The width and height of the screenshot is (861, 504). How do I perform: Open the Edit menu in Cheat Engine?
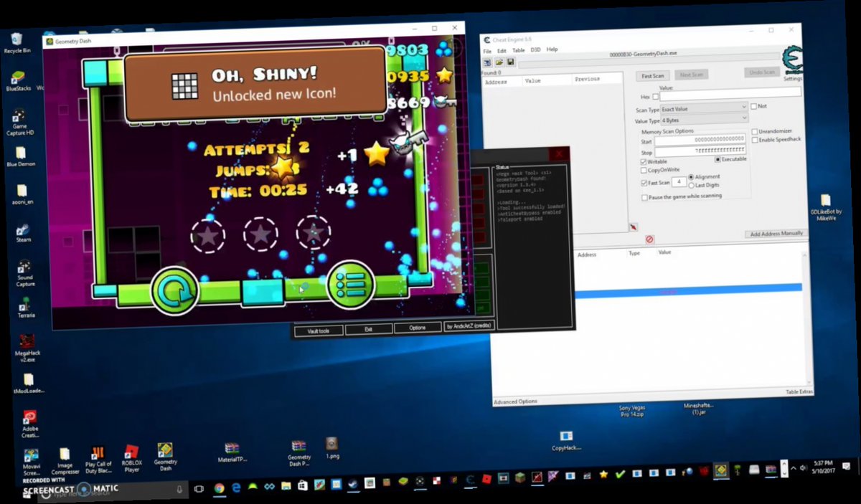click(502, 51)
